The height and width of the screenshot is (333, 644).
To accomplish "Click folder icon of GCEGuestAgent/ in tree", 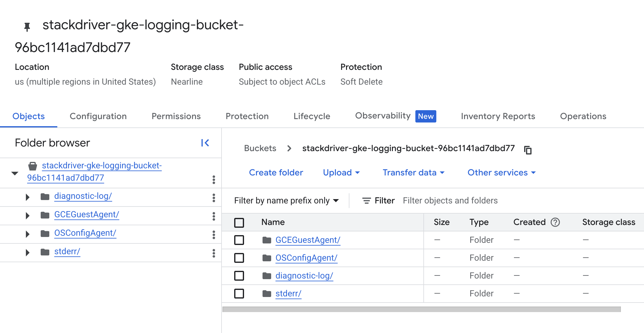I will click(45, 215).
